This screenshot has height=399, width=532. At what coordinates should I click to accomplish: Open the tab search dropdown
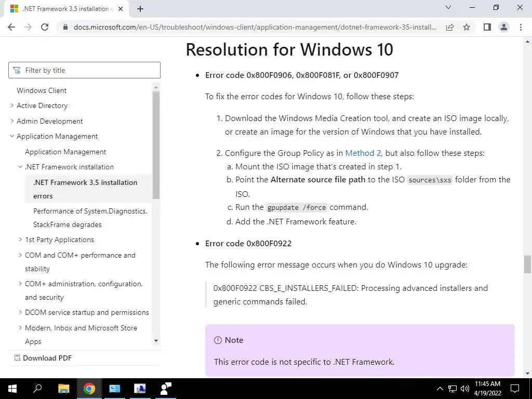pyautogui.click(x=448, y=7)
